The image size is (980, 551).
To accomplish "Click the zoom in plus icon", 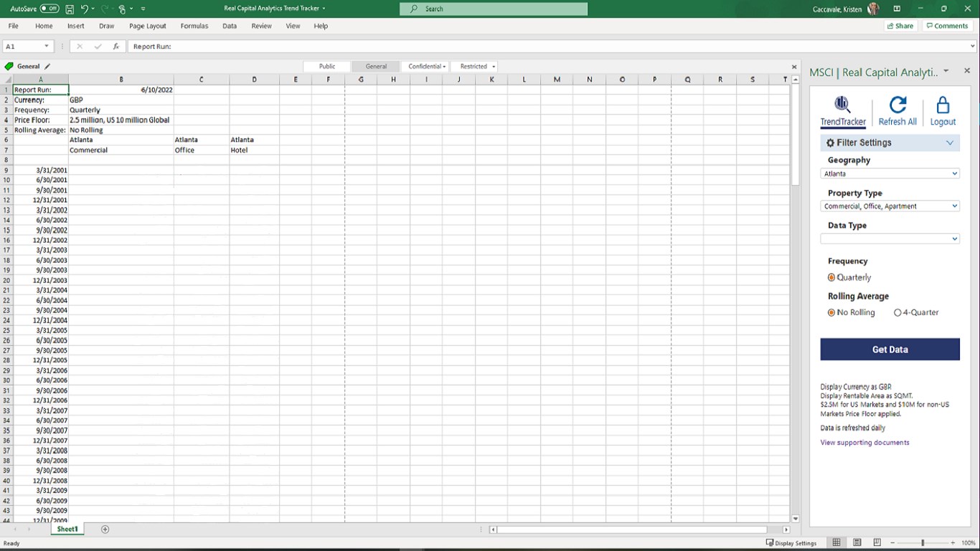I will click(953, 543).
